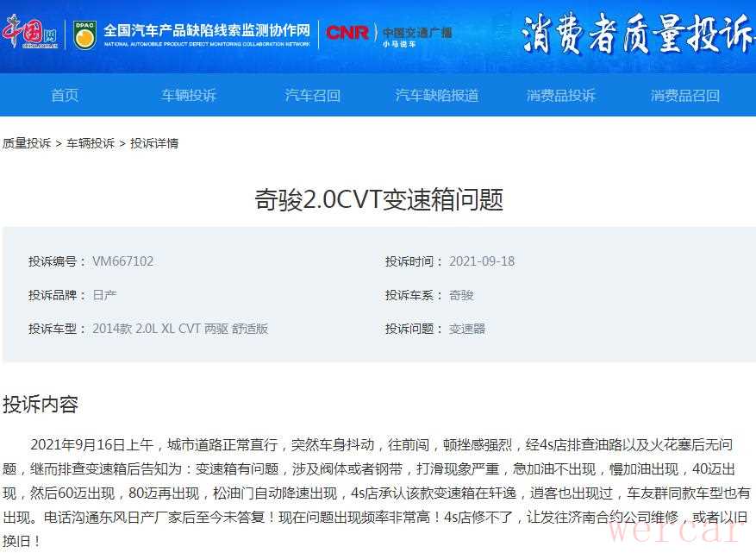
Task: Open the 汽车召回 navigation item
Action: [313, 95]
